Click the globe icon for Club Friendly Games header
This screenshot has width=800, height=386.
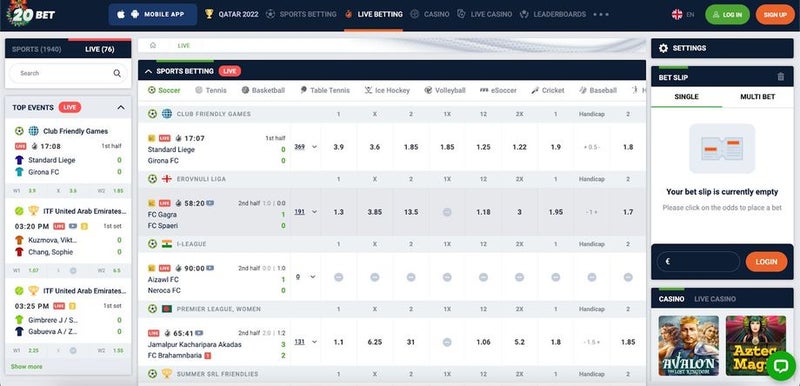[167, 114]
